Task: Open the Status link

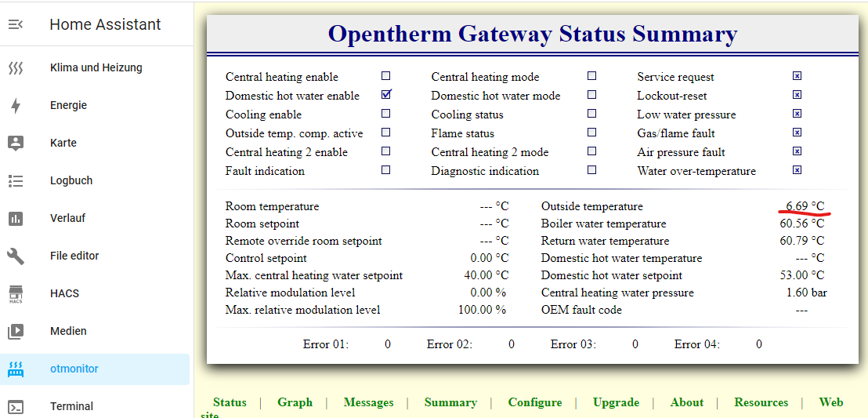Action: [230, 402]
